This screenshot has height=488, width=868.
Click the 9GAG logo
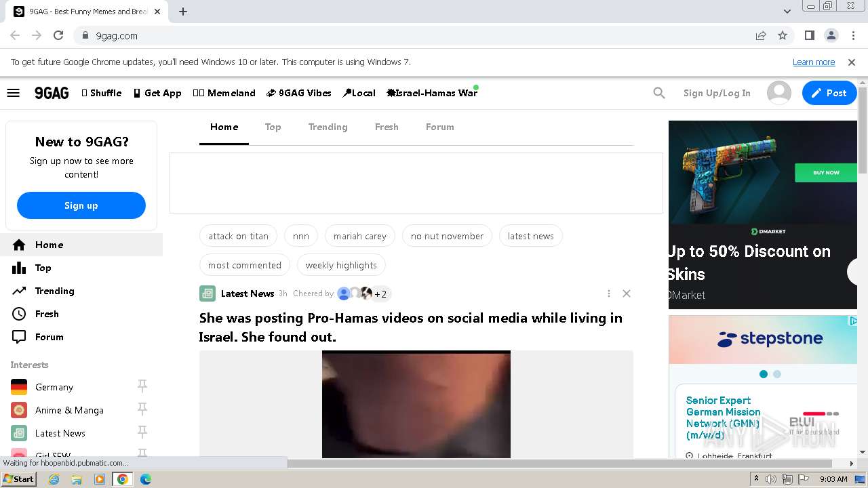point(52,93)
